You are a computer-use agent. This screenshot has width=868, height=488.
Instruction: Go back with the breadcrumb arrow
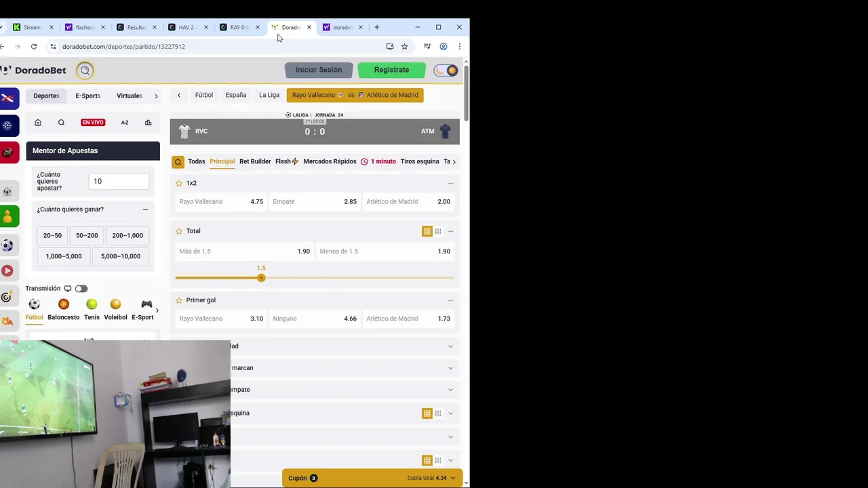click(179, 96)
